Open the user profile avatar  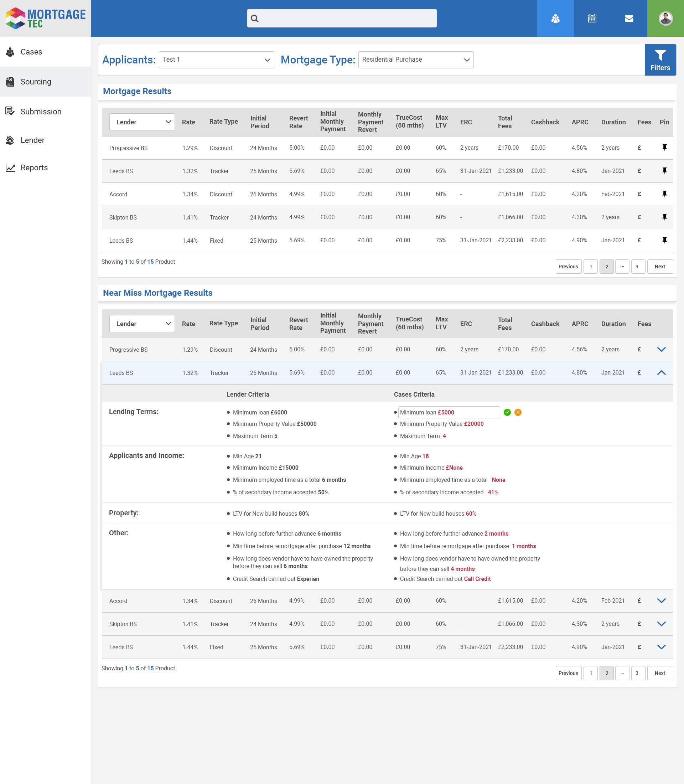pos(665,18)
